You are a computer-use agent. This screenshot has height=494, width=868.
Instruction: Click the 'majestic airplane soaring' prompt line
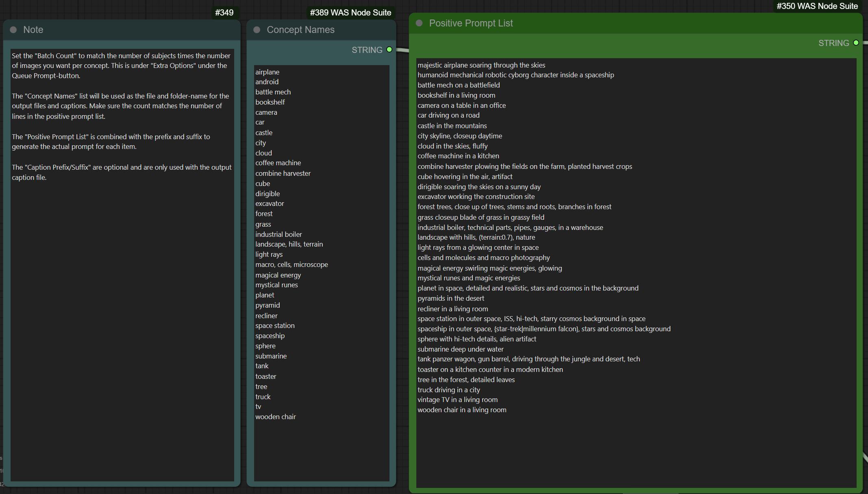pyautogui.click(x=481, y=65)
